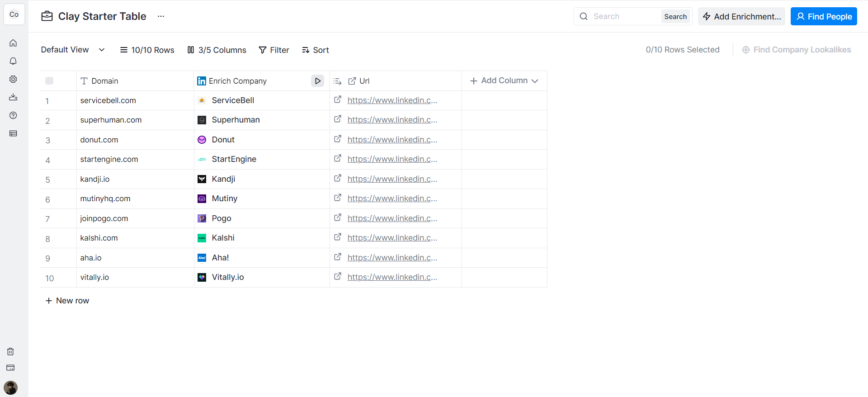The image size is (868, 397).
Task: Click the LinkedIn icon in Enrich Company header
Action: 202,81
